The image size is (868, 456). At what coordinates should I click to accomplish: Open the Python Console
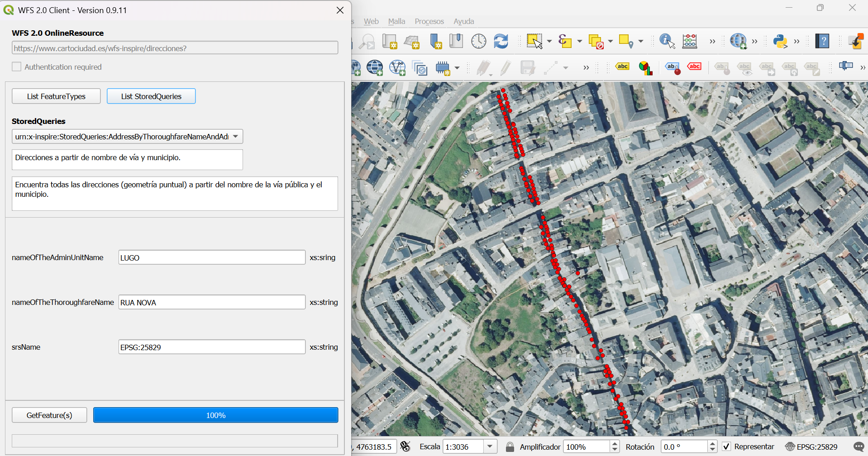780,41
